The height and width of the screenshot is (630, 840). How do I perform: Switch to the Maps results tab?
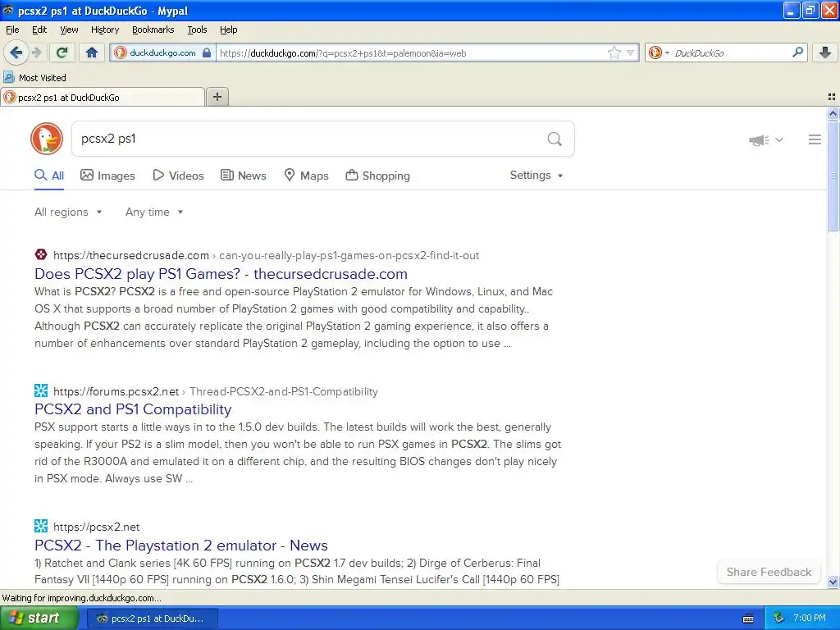tap(306, 176)
